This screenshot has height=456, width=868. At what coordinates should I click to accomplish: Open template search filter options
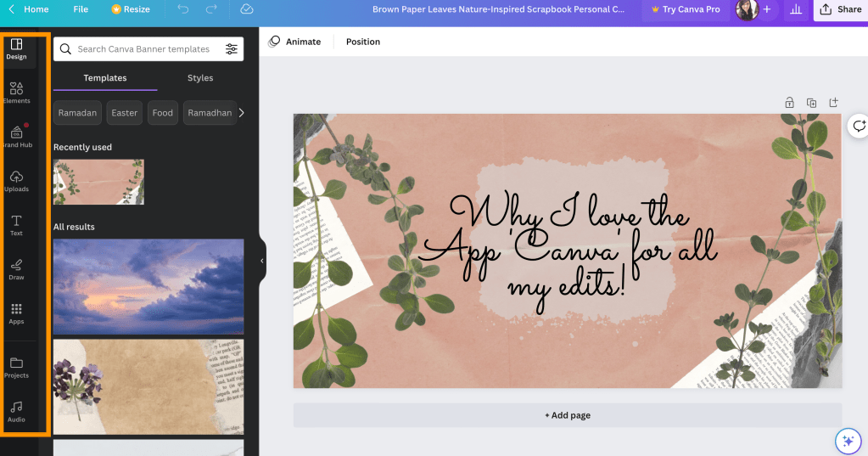(x=231, y=49)
